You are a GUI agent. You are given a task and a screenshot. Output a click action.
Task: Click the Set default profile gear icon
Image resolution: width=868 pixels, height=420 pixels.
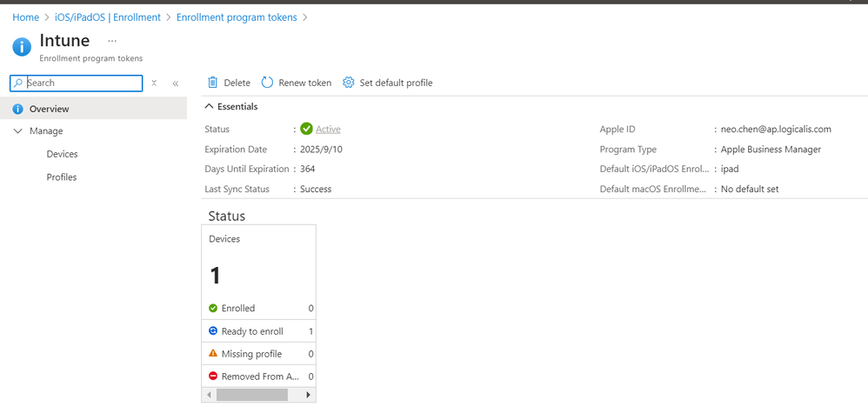tap(349, 83)
